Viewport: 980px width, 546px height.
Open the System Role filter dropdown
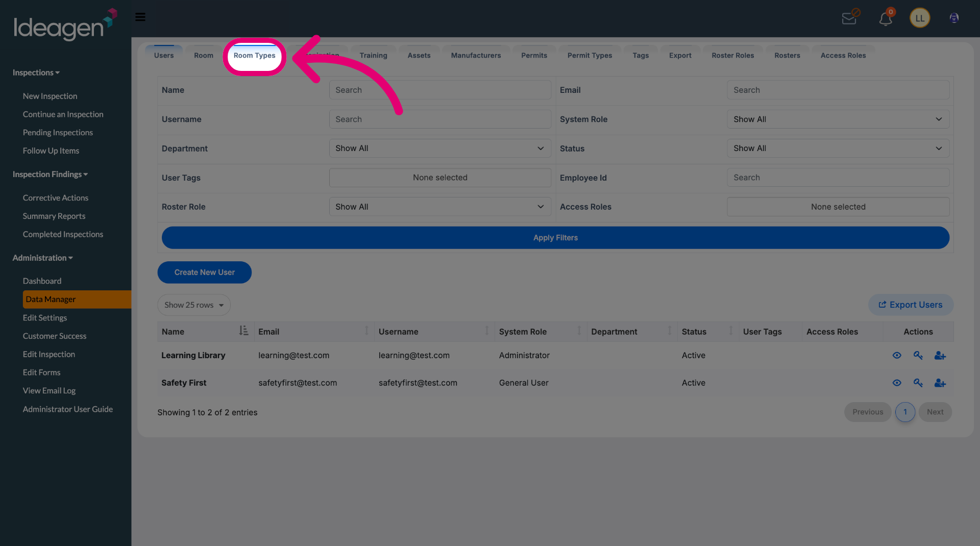pos(838,119)
